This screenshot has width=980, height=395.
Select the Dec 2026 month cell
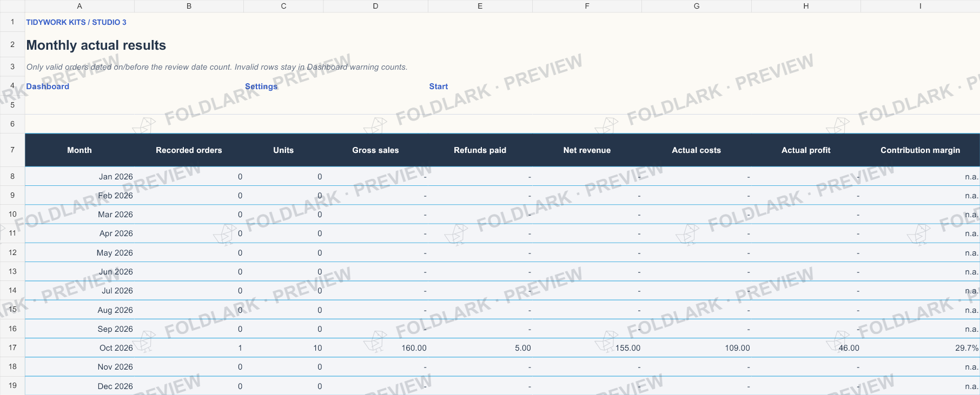(80, 386)
